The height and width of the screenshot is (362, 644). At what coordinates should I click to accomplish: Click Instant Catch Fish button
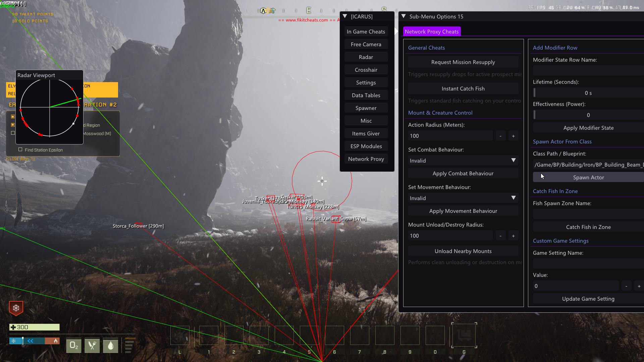[463, 88]
